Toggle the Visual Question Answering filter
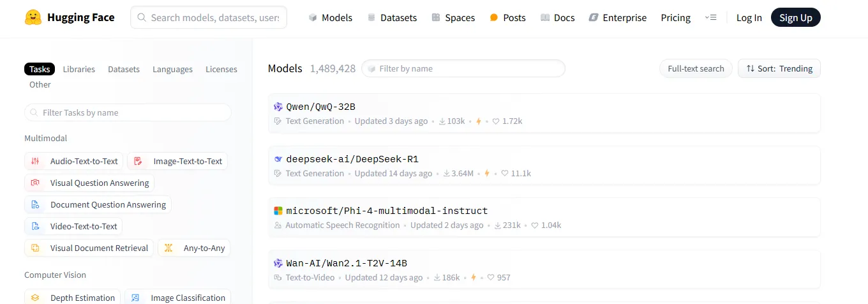 89,183
